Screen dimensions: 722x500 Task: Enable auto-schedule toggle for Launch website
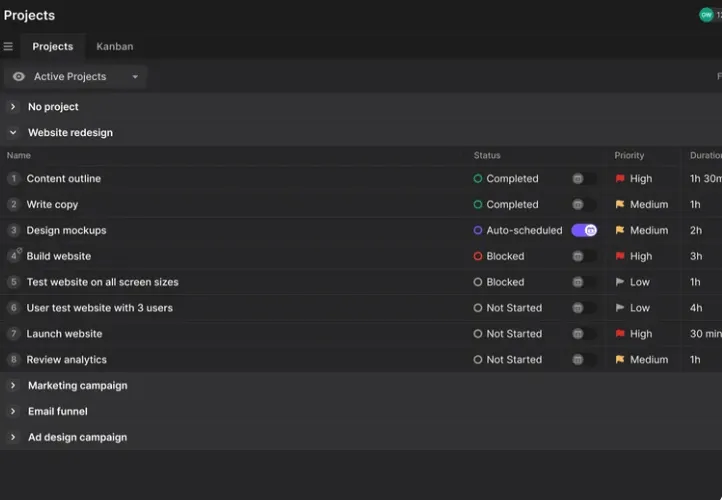(x=584, y=334)
